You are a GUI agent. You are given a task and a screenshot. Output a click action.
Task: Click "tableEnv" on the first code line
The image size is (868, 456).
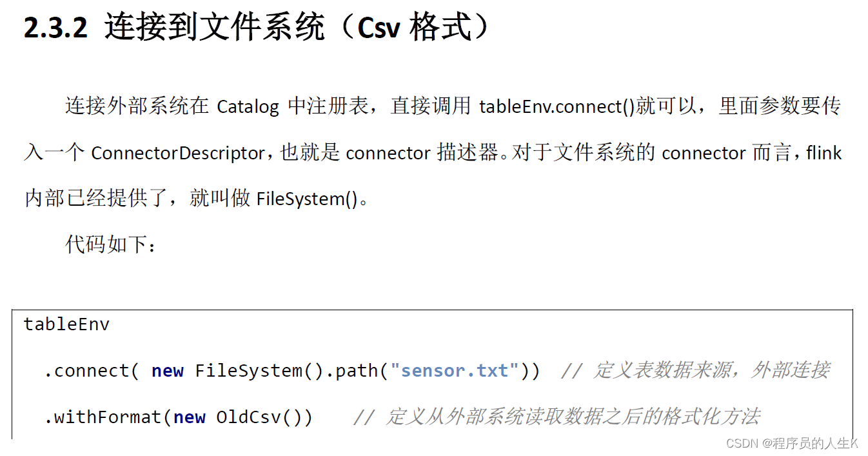tap(66, 324)
